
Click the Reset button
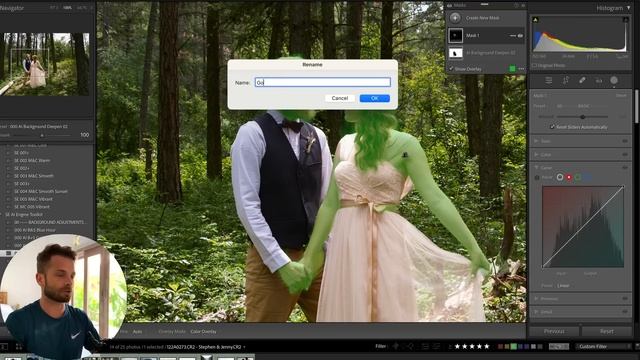tap(607, 331)
